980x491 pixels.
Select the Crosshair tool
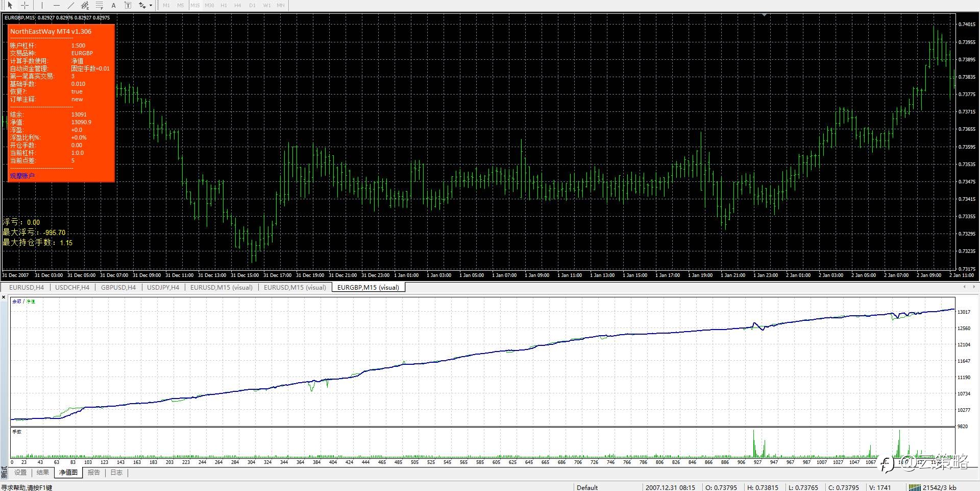pyautogui.click(x=24, y=5)
